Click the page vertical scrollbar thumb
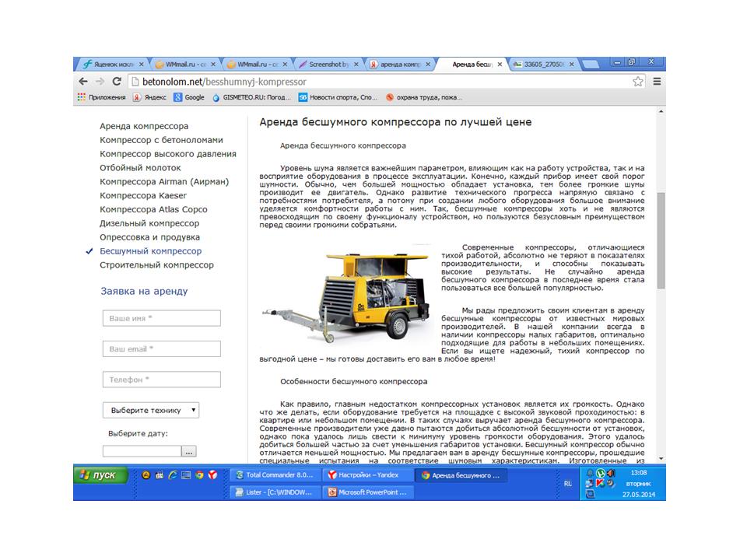The width and height of the screenshot is (747, 560). (x=661, y=240)
